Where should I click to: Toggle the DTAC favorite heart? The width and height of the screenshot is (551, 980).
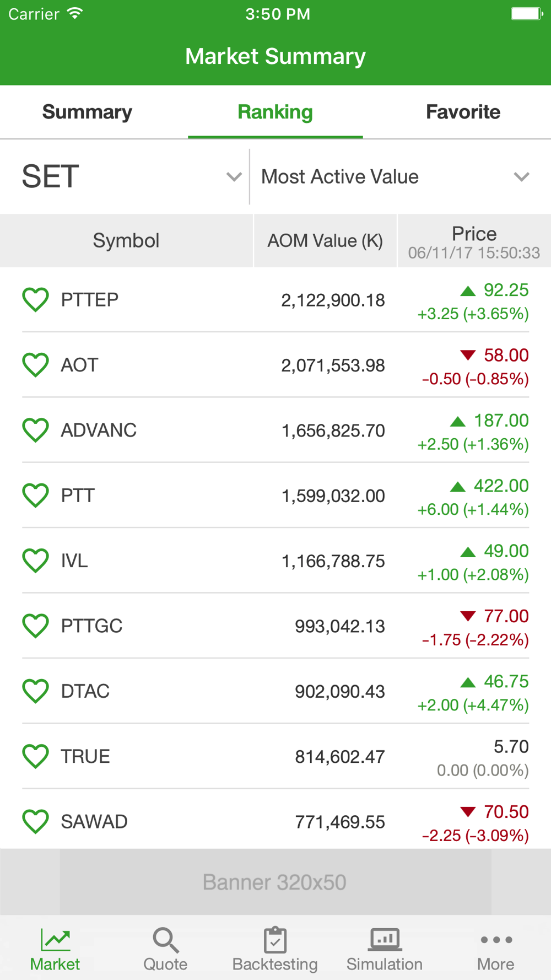pos(36,691)
